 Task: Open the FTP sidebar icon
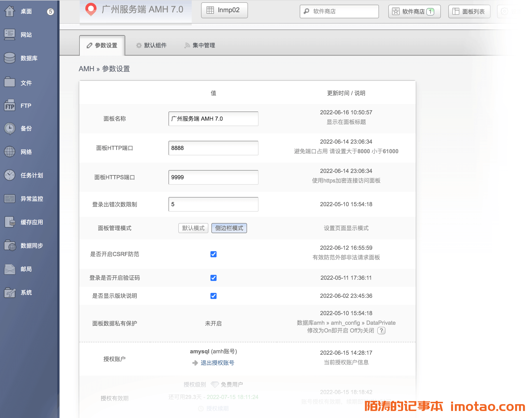(10, 105)
